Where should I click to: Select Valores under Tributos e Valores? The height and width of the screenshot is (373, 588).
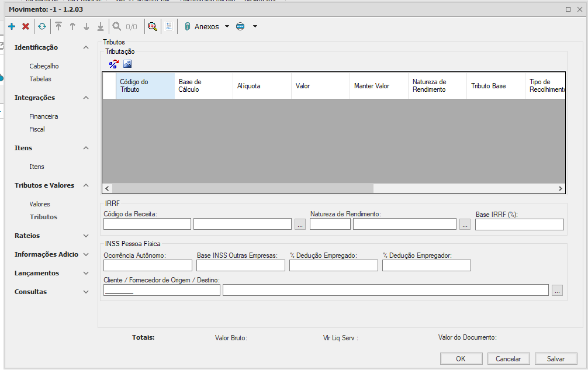click(x=40, y=204)
